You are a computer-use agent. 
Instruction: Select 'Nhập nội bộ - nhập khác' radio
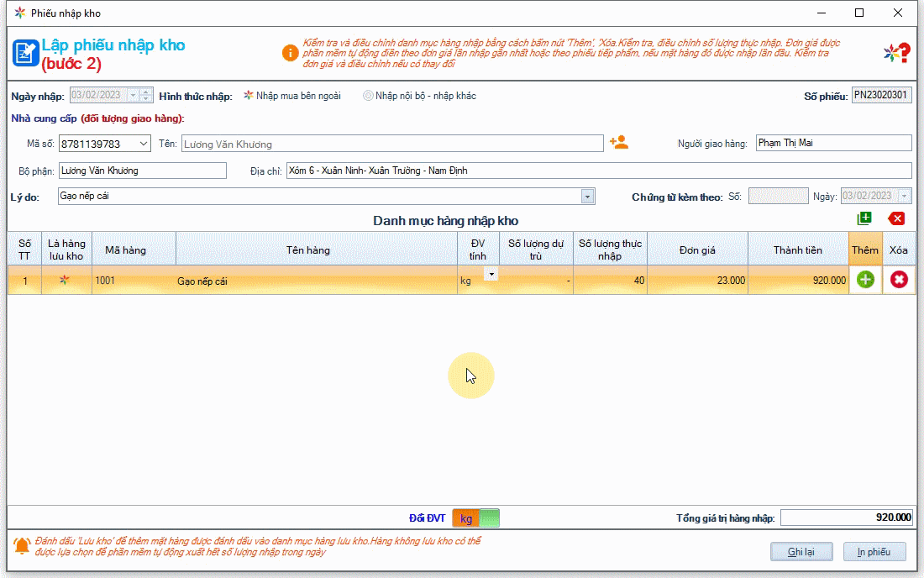[x=368, y=96]
